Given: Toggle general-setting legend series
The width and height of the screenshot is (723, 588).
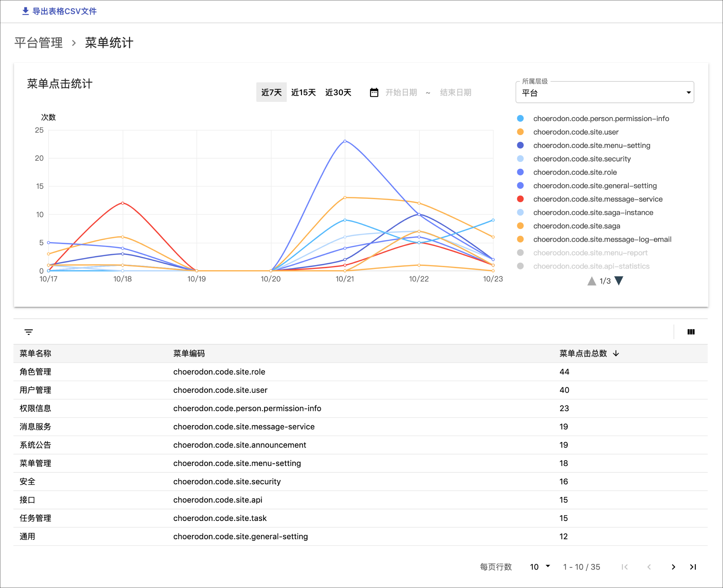Looking at the screenshot, I should click(587, 186).
